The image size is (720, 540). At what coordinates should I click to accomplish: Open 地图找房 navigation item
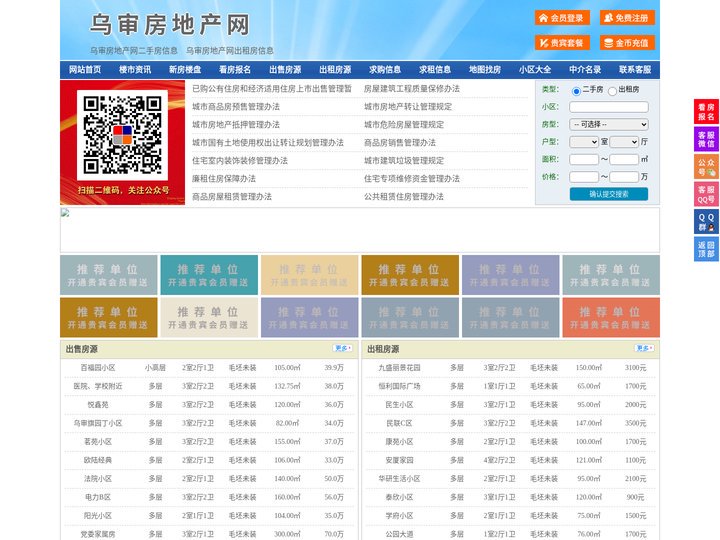485,70
